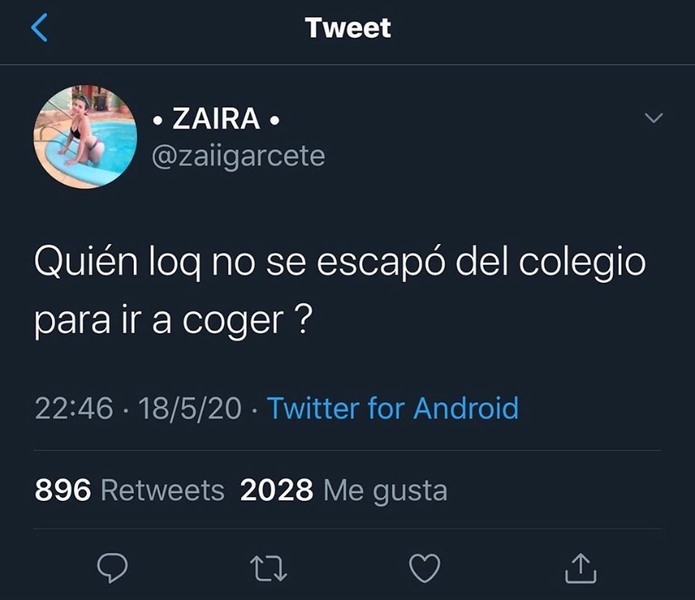This screenshot has height=600, width=695.
Task: Go back using the blue arrow
Action: pyautogui.click(x=39, y=27)
